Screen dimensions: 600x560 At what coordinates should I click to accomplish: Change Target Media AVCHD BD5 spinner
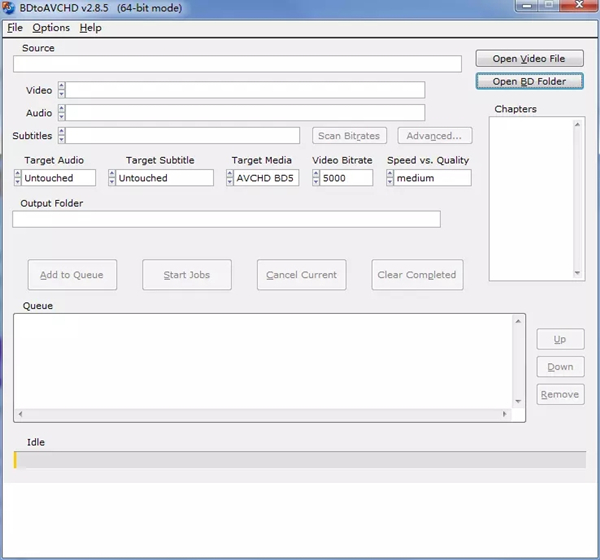(x=230, y=178)
